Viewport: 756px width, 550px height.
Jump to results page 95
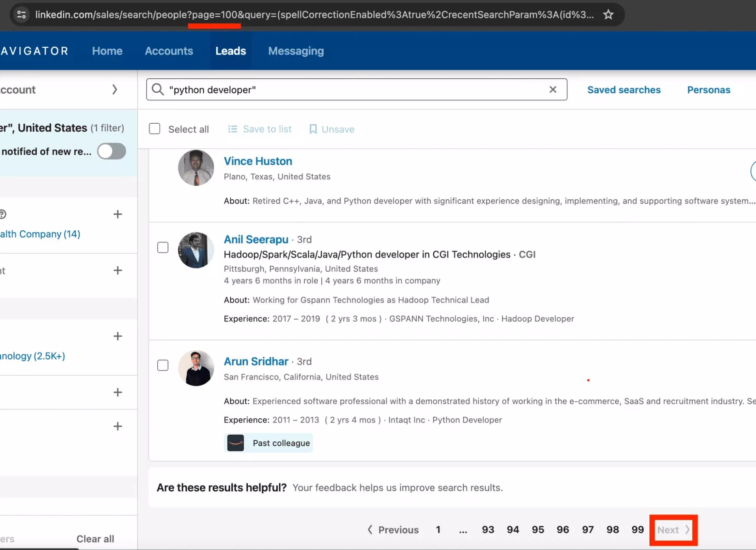538,530
